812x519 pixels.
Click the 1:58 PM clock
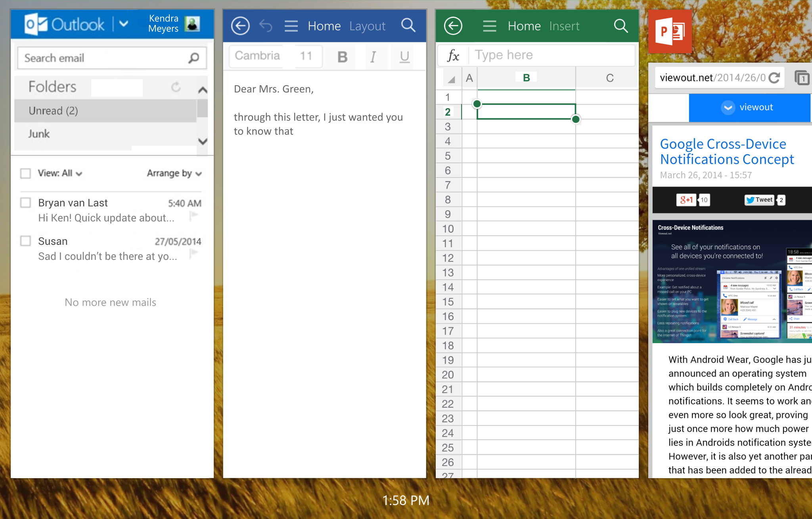[406, 500]
